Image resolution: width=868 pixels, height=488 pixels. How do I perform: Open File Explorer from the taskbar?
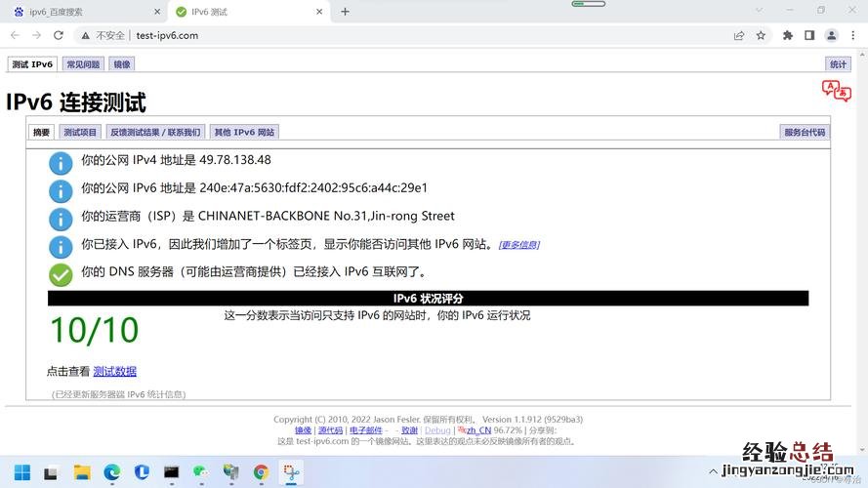[x=82, y=473]
